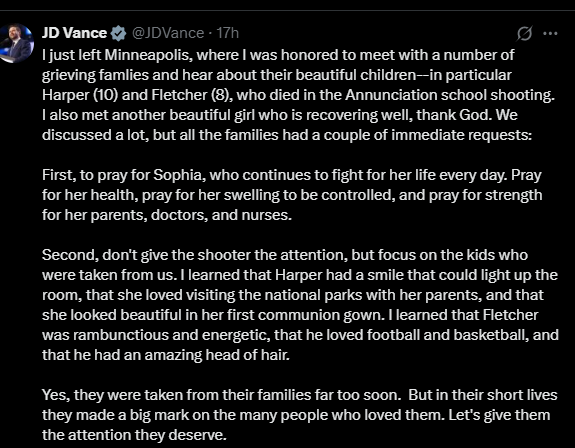Screen dimensions: 575x448
Task: Click the phrase 'doctors, and nurses'
Action: [x=219, y=215]
